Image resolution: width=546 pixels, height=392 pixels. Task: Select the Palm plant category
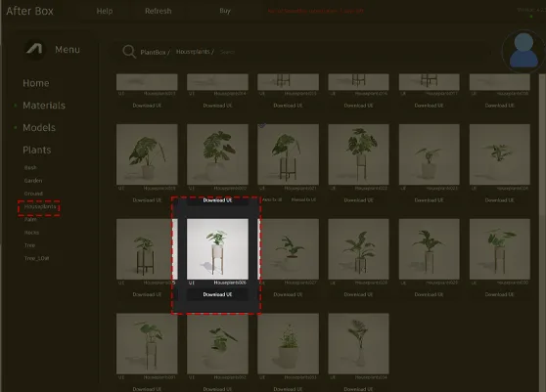point(30,220)
